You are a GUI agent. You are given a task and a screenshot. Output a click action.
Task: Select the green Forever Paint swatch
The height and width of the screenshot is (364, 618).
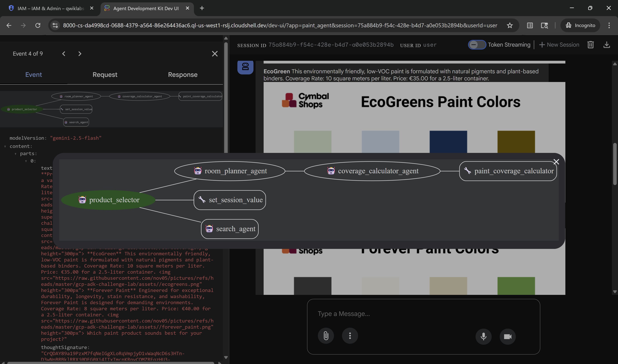[516, 286]
